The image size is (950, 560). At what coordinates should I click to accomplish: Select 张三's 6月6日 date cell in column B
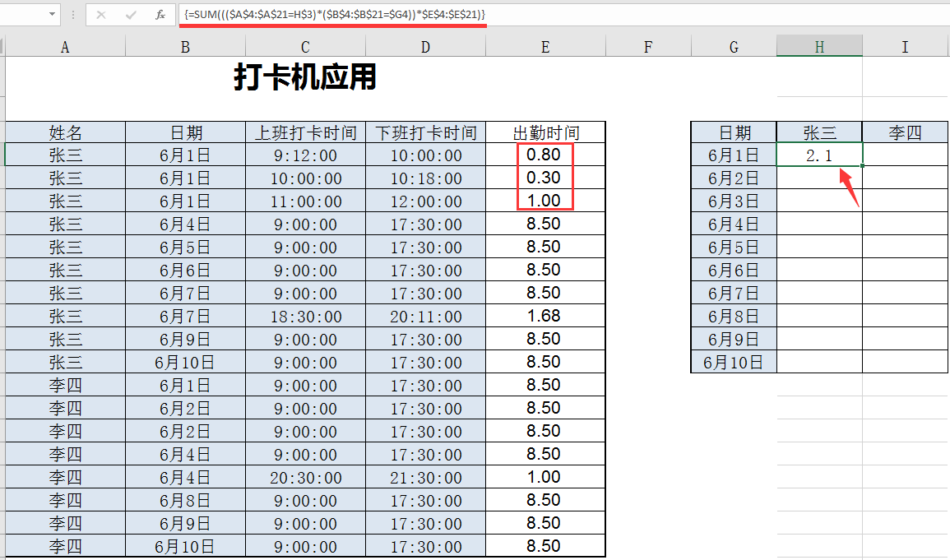(x=185, y=270)
